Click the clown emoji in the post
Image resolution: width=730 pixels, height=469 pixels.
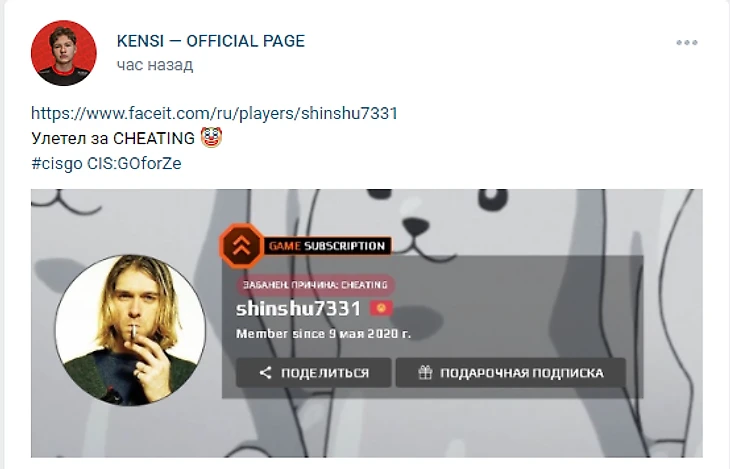point(211,137)
